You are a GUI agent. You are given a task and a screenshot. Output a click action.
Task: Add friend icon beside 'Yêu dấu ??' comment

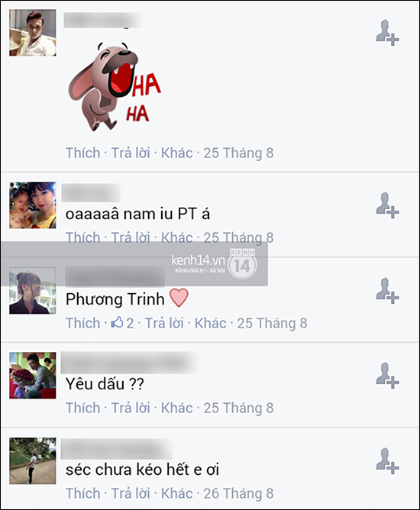(387, 376)
